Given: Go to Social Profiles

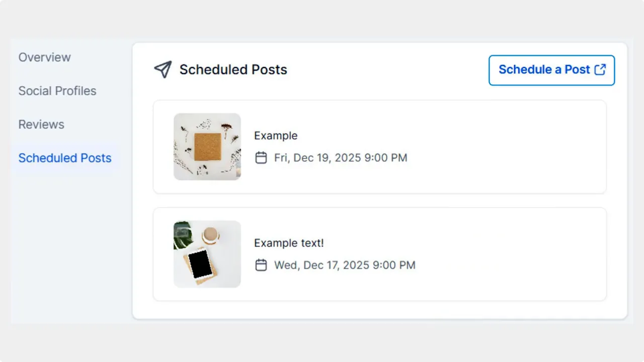Looking at the screenshot, I should (x=57, y=91).
